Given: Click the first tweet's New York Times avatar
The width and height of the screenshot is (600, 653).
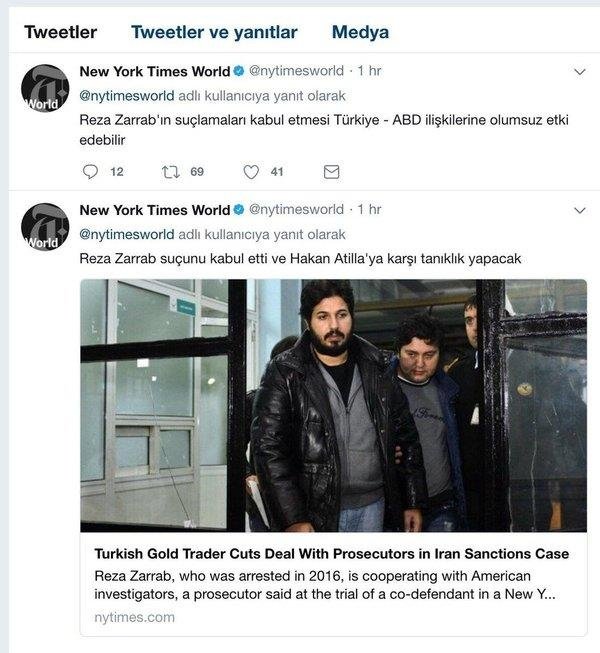Looking at the screenshot, I should [45, 89].
